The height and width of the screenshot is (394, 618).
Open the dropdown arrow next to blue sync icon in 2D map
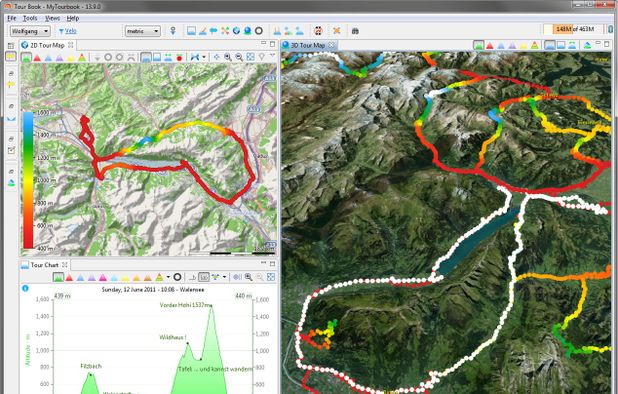(x=204, y=58)
